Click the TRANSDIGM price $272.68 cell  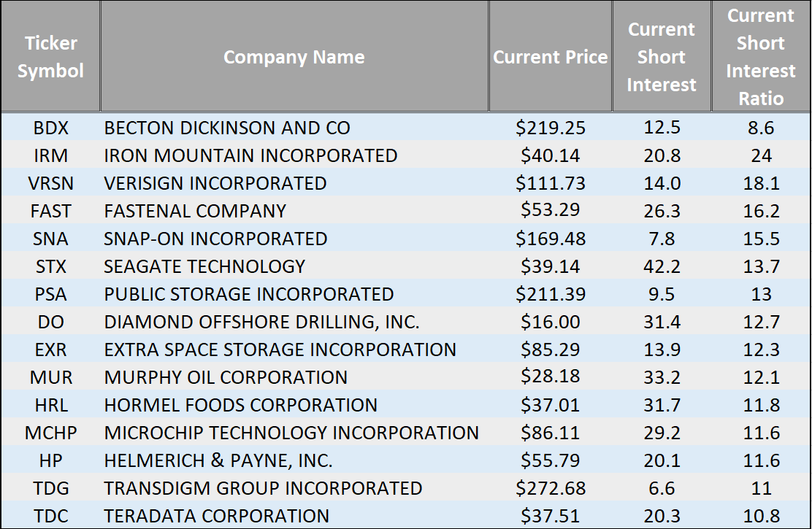pyautogui.click(x=550, y=488)
